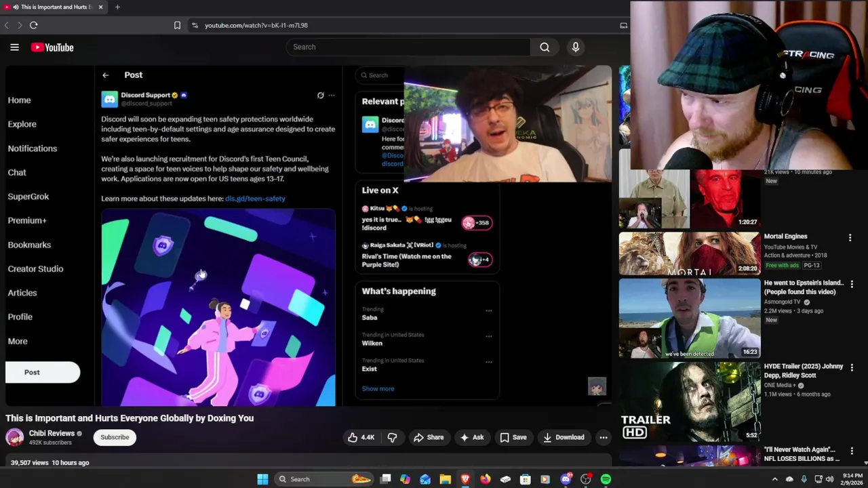This screenshot has width=868, height=488.
Task: Open options menu for Mortal Engines
Action: pos(850,238)
